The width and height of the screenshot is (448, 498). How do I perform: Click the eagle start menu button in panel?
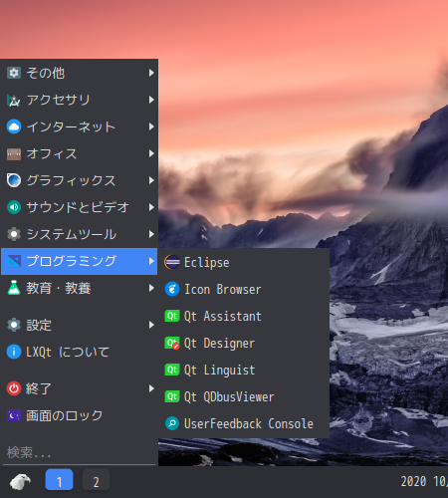point(20,481)
